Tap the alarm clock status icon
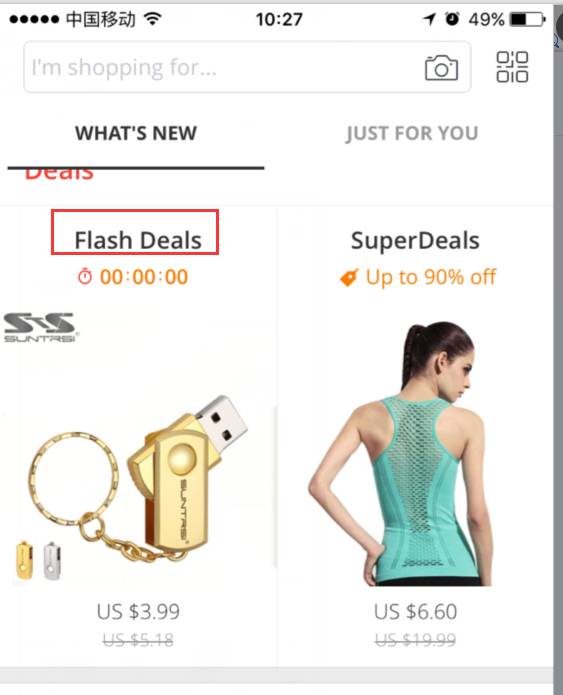 [x=452, y=19]
